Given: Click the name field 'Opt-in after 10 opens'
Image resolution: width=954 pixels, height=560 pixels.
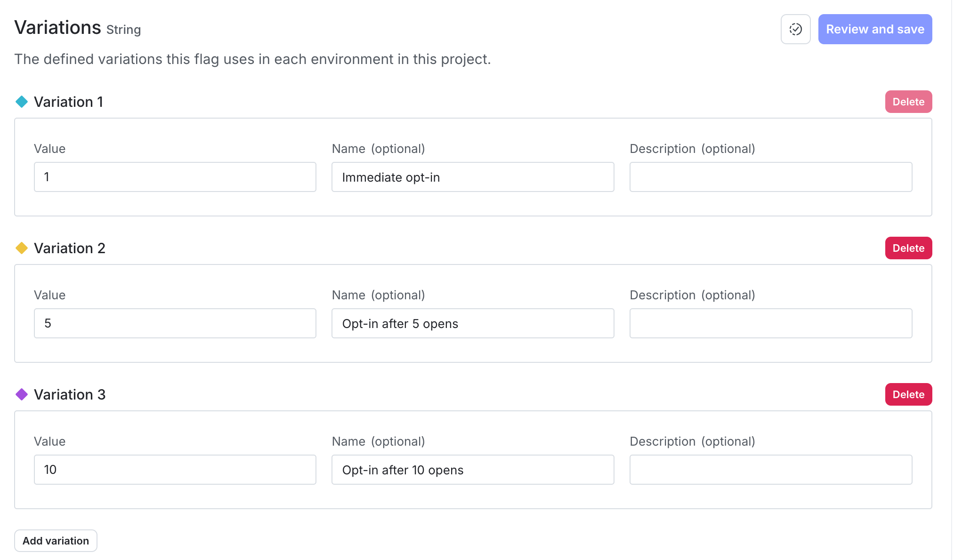Looking at the screenshot, I should [472, 469].
